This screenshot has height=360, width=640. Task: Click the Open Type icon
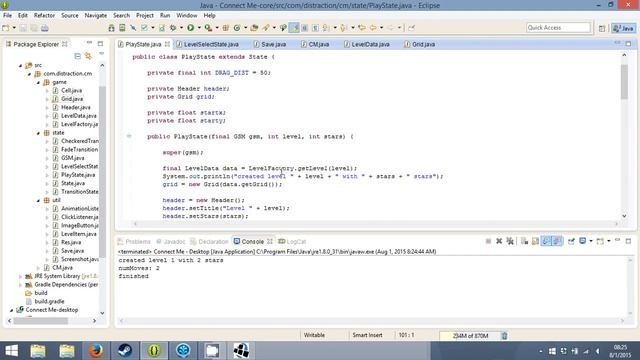click(254, 28)
